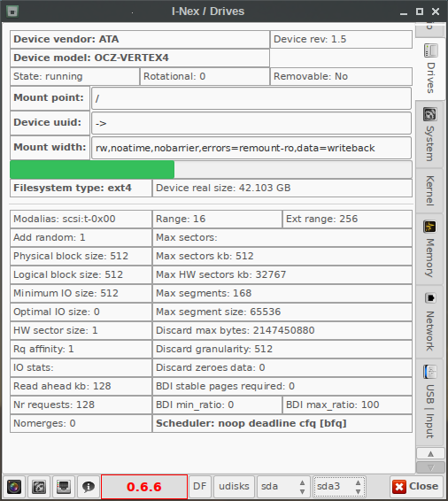Click 'Physical block size: 512' text
This screenshot has height=501, width=448.
point(71,256)
